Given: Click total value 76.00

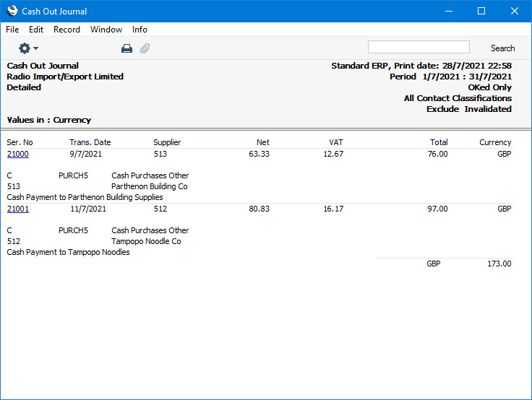Looking at the screenshot, I should pos(438,154).
